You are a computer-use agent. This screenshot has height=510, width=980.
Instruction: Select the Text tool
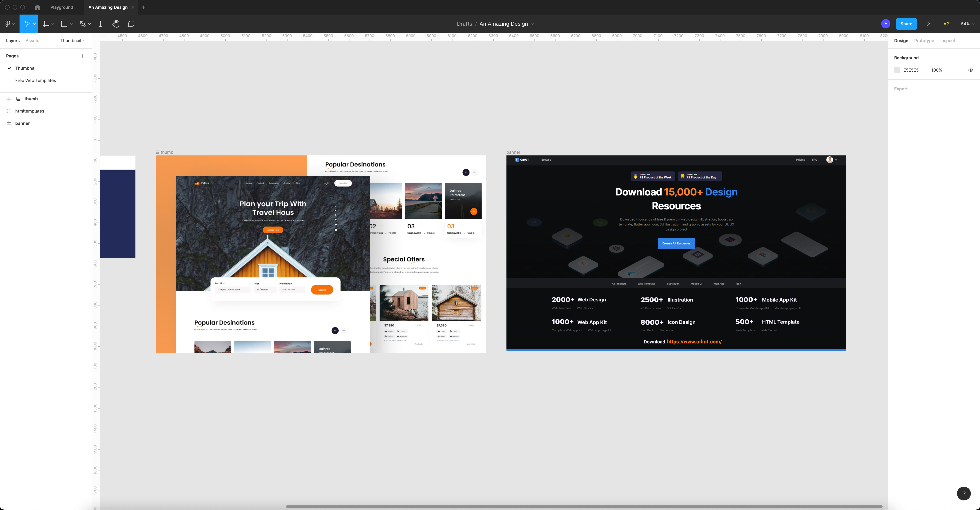point(100,24)
